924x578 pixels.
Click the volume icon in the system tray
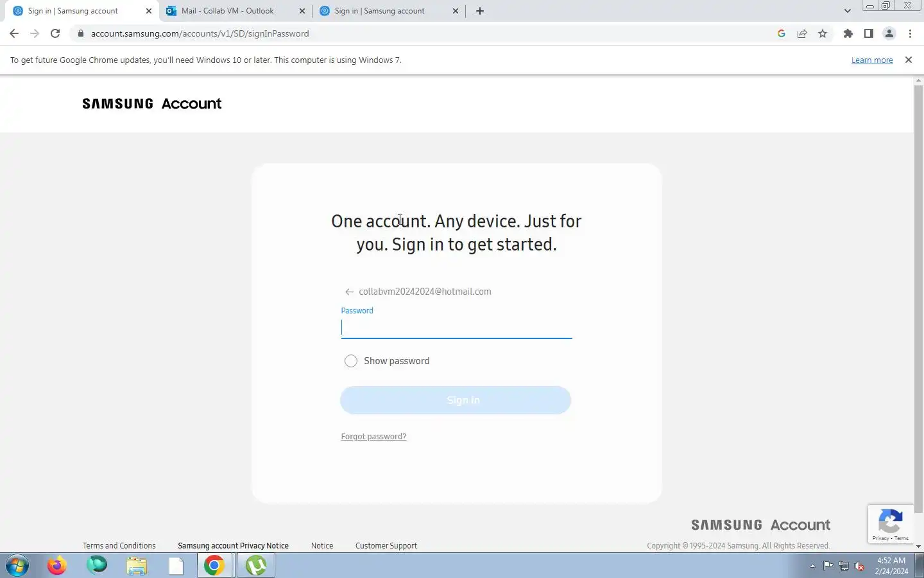click(859, 566)
